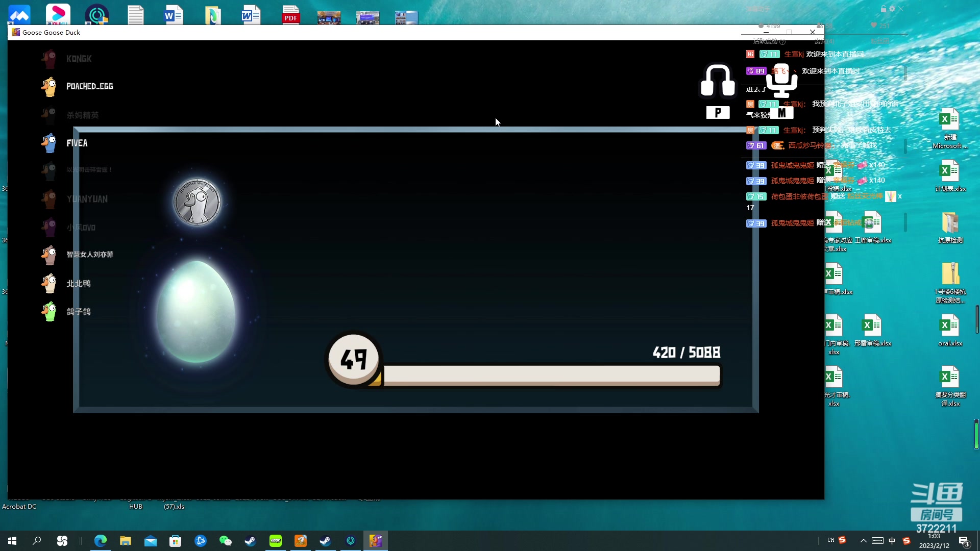This screenshot has height=551, width=980.
Task: Switch to the 活跃度榜 tab
Action: click(769, 41)
